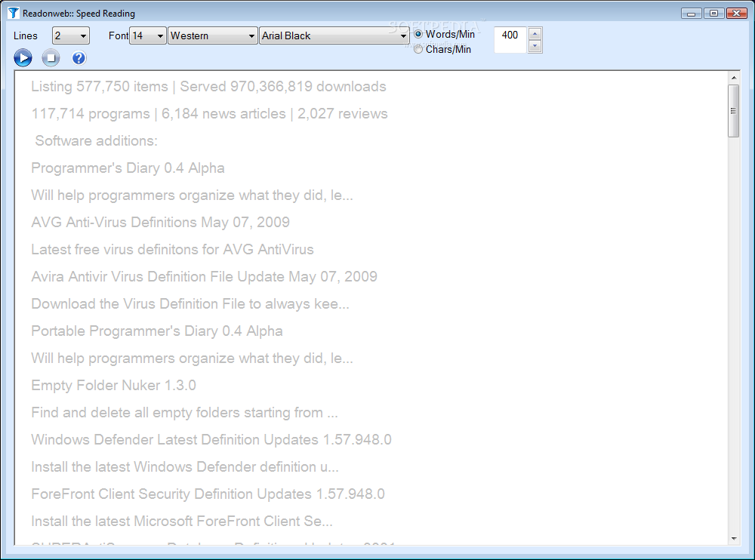This screenshot has width=755, height=560.
Task: Click 'Install the latest Windows Defender definition u...'
Action: (x=185, y=467)
